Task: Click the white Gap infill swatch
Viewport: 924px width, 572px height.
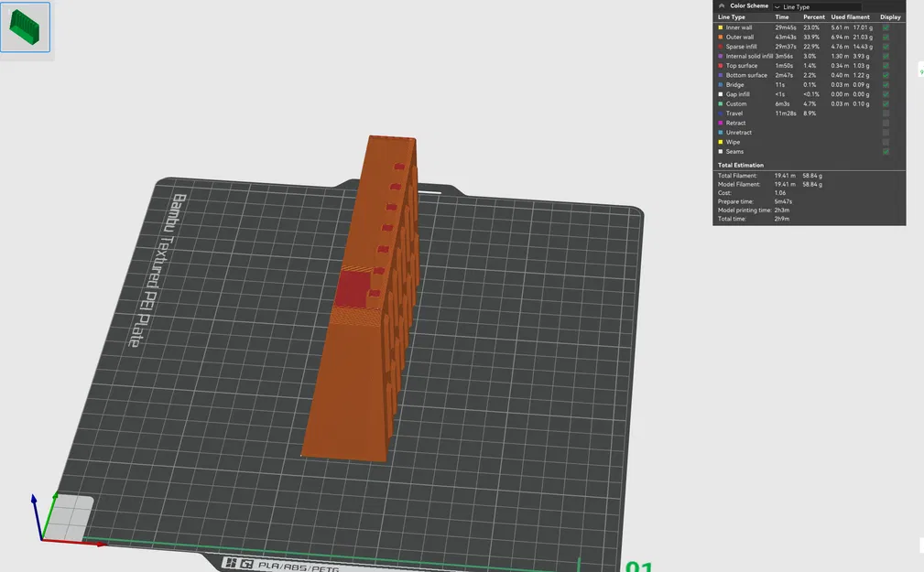Action: (720, 94)
